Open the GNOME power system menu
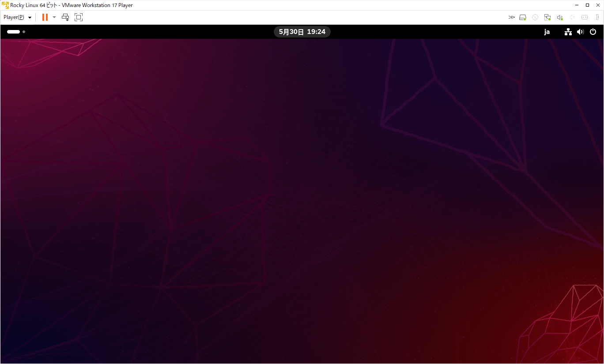The image size is (604, 364). [x=593, y=32]
